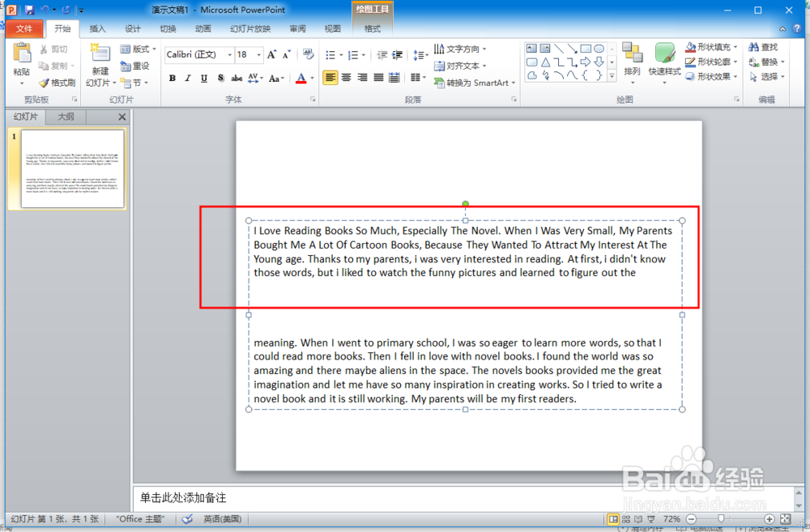The height and width of the screenshot is (532, 810).
Task: Click the zoom in plus button
Action: (769, 519)
